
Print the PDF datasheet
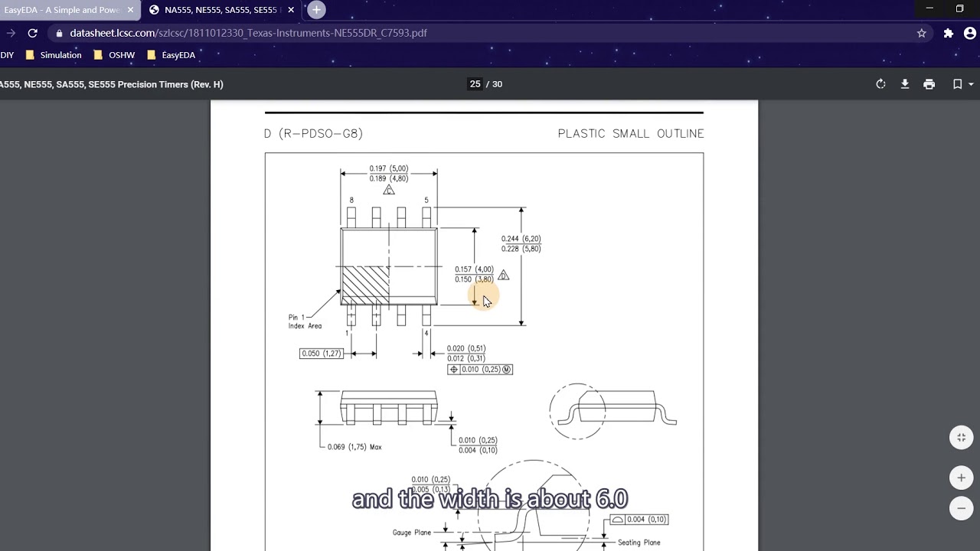click(x=929, y=84)
